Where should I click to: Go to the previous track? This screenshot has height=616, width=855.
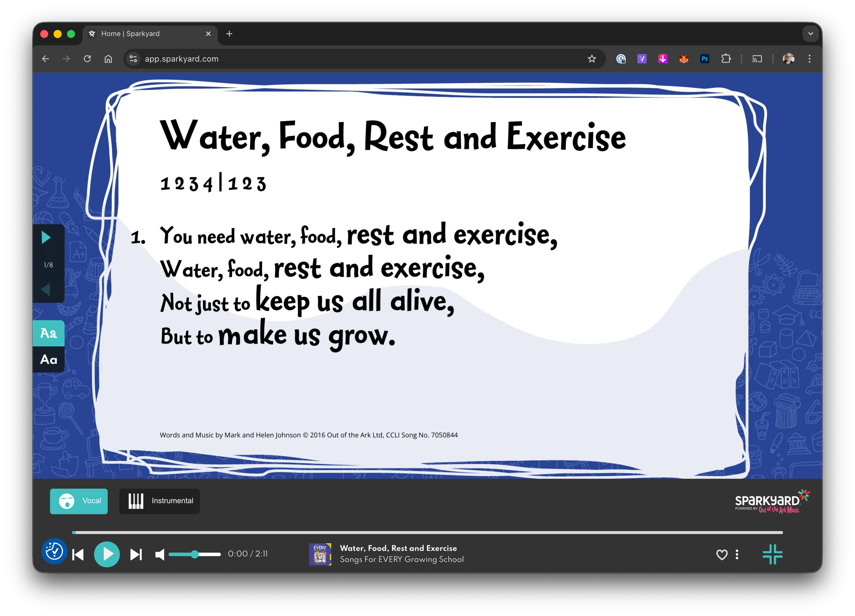click(78, 554)
